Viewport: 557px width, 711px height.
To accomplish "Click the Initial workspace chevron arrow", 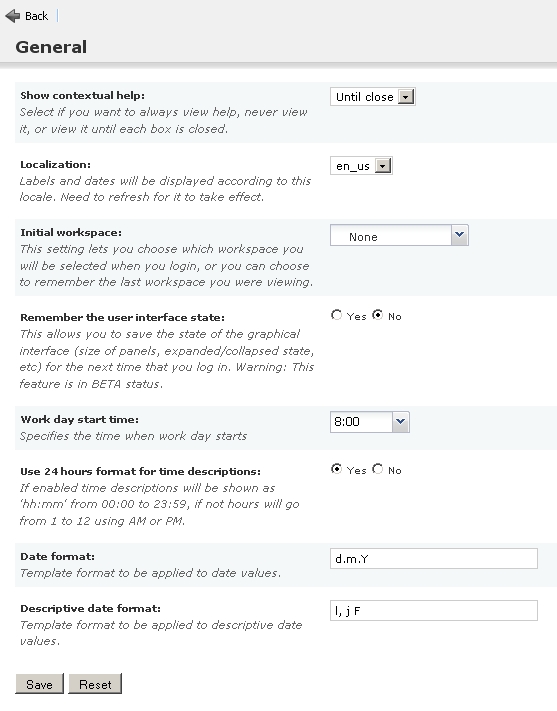I will click(x=459, y=235).
